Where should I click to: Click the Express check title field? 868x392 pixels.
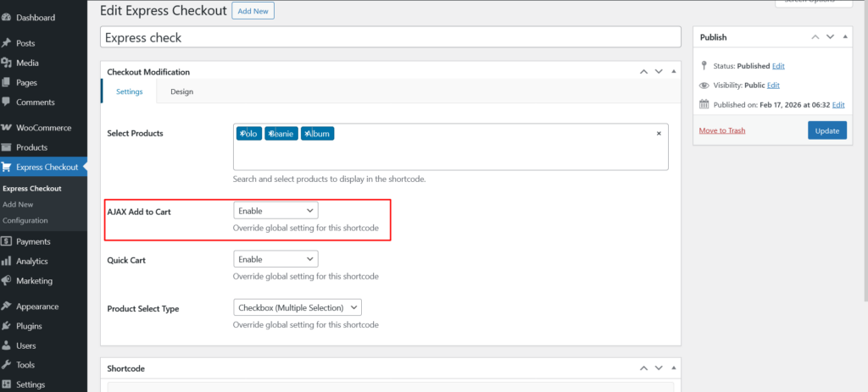(390, 37)
